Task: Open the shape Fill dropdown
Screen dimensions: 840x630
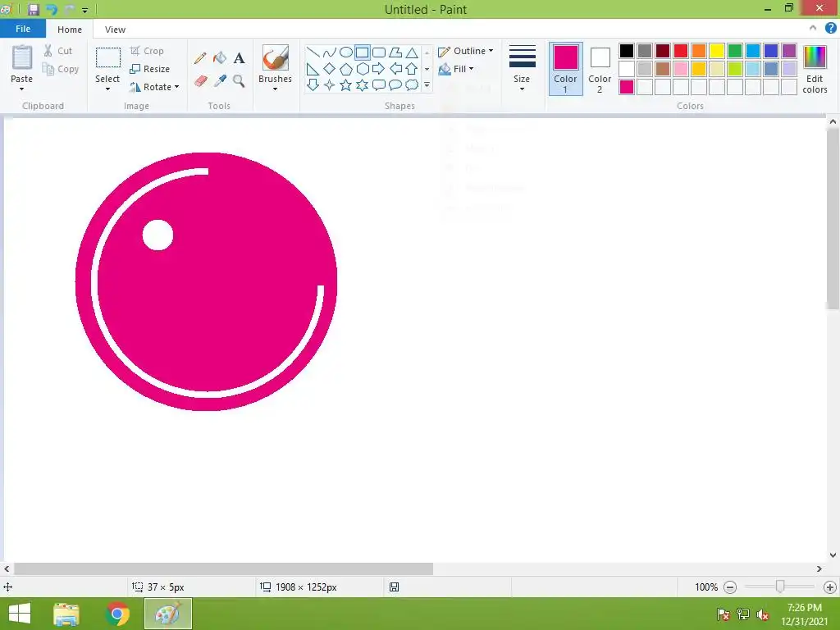Action: 456,69
